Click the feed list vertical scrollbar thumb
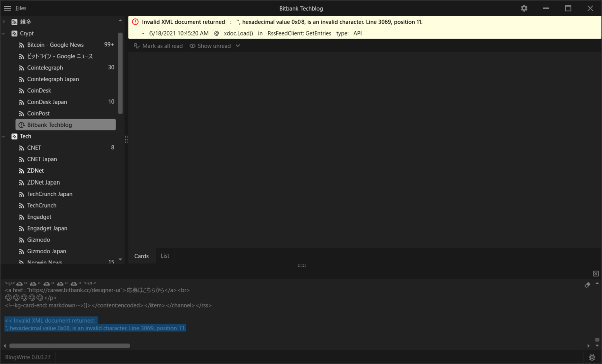602x364 pixels. pos(120,73)
